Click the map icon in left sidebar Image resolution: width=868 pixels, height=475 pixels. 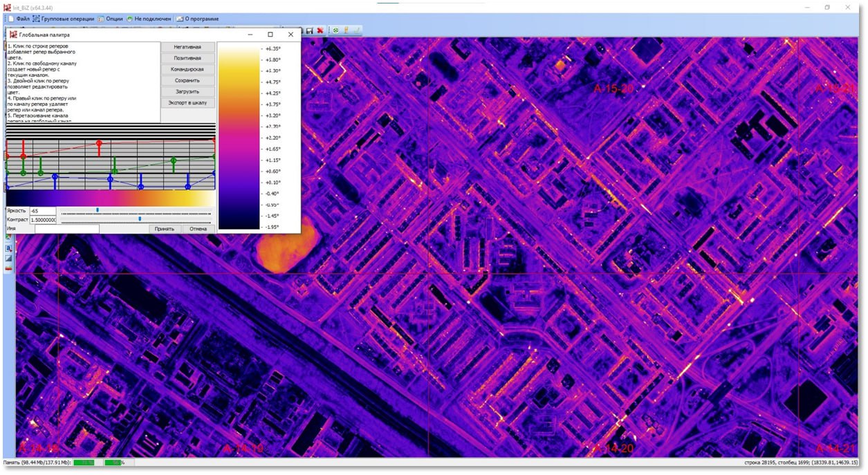(8, 237)
